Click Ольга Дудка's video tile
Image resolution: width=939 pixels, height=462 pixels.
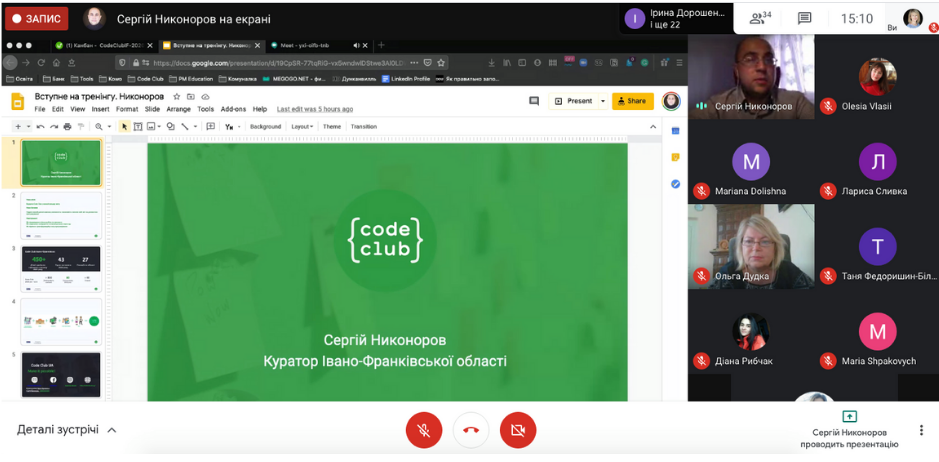pyautogui.click(x=751, y=247)
